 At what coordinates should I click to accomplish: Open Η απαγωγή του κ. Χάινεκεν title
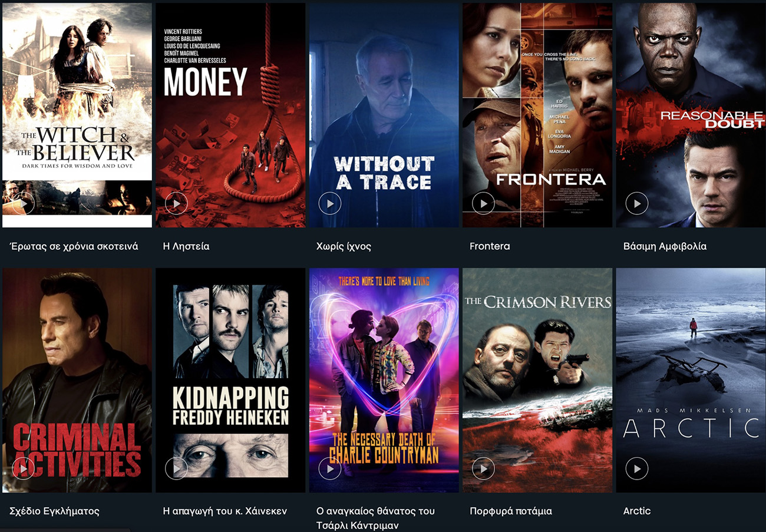point(225,511)
